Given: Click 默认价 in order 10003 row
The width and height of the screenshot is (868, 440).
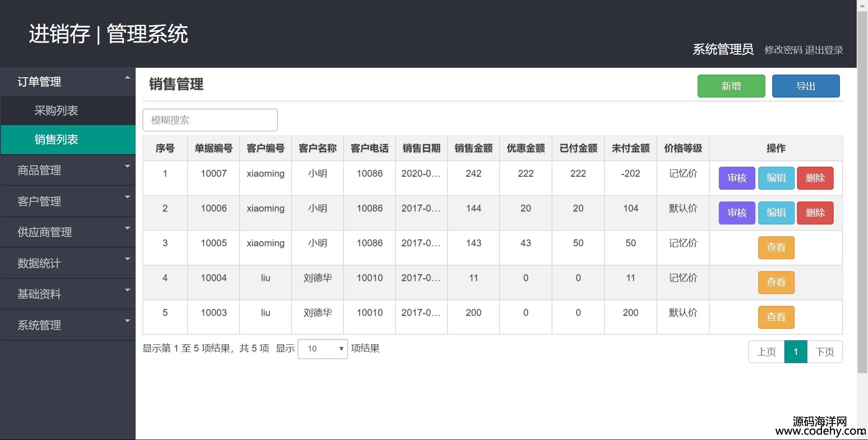Looking at the screenshot, I should point(683,313).
